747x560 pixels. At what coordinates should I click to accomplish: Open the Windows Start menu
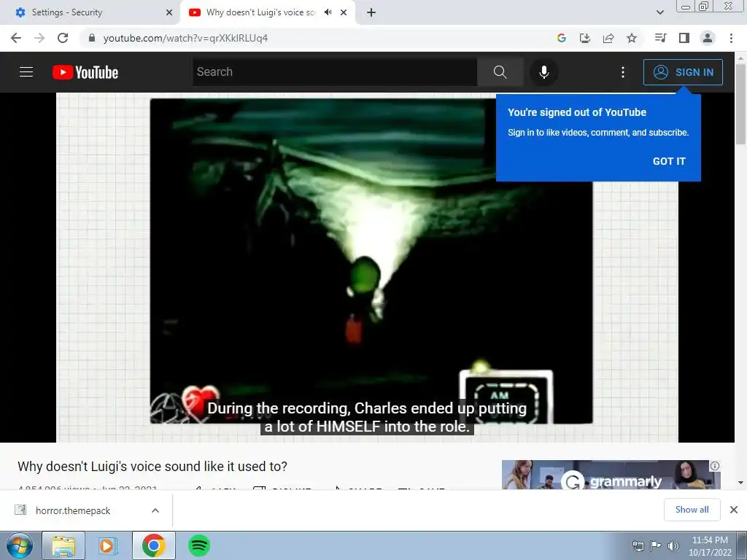click(20, 545)
